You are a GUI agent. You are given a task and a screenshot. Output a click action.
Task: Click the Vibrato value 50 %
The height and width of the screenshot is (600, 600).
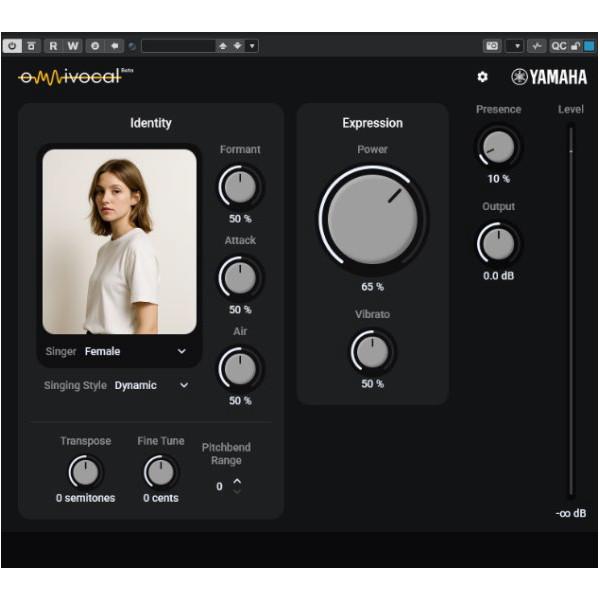(x=372, y=384)
